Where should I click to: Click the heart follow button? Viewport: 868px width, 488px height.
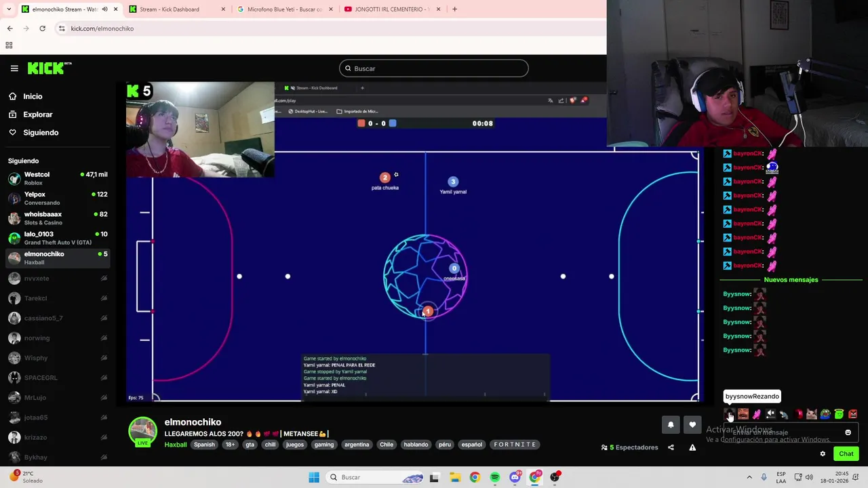[692, 425]
